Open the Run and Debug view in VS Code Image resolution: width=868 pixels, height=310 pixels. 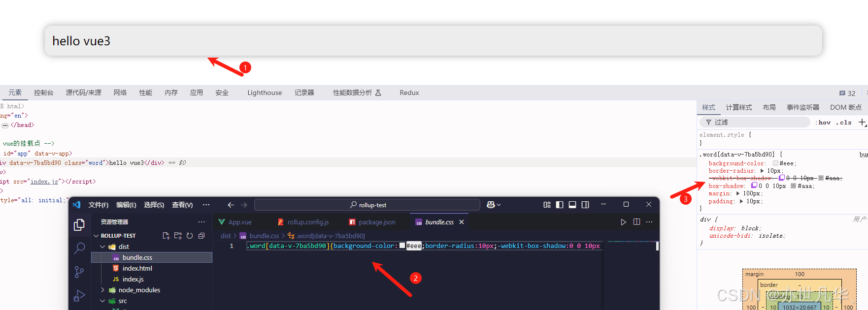[79, 295]
